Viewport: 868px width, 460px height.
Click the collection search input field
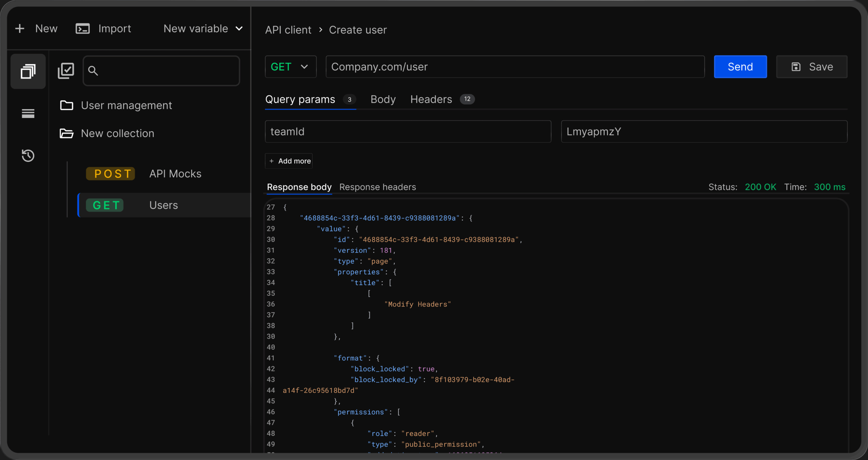161,71
